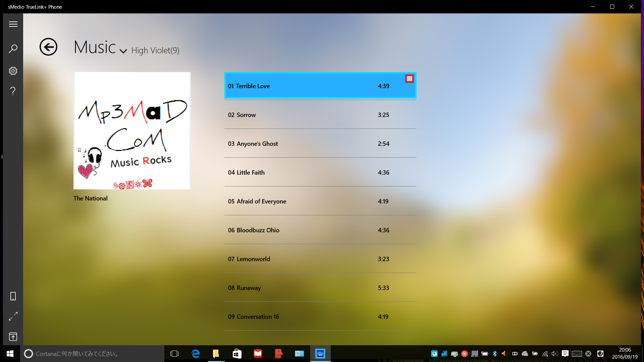The height and width of the screenshot is (362, 644).
Task: Select track 01 Terrible Love
Action: click(x=320, y=86)
